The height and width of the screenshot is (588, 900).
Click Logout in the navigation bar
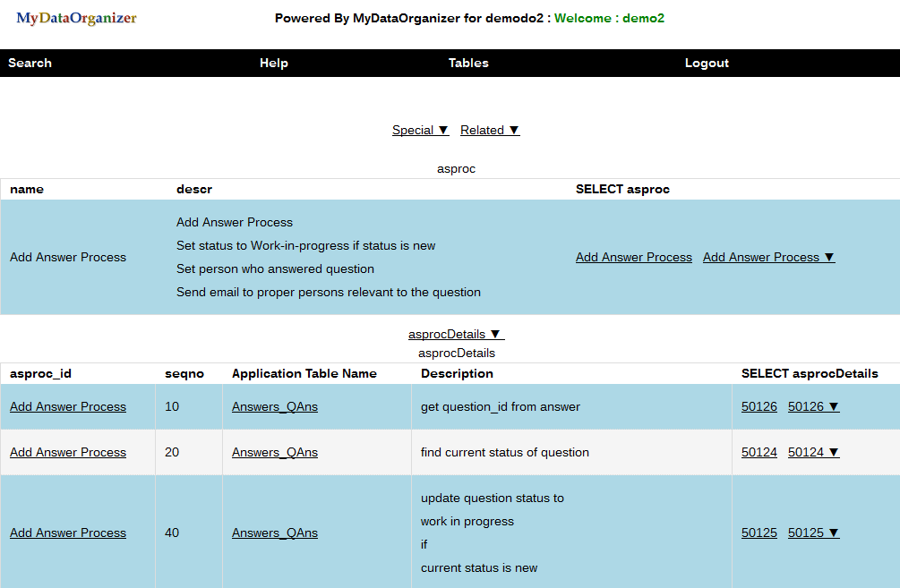pos(707,63)
